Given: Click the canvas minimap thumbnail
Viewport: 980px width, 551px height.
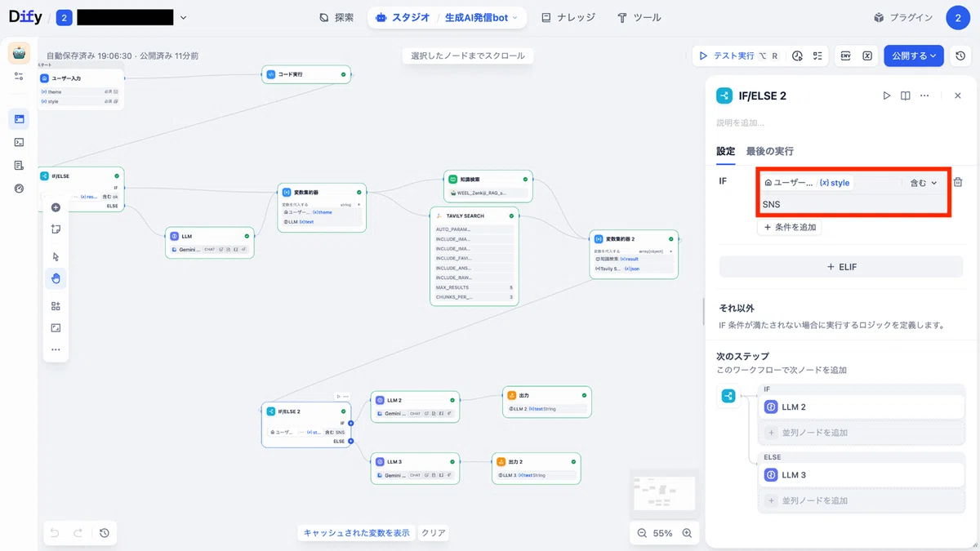Looking at the screenshot, I should (x=664, y=493).
